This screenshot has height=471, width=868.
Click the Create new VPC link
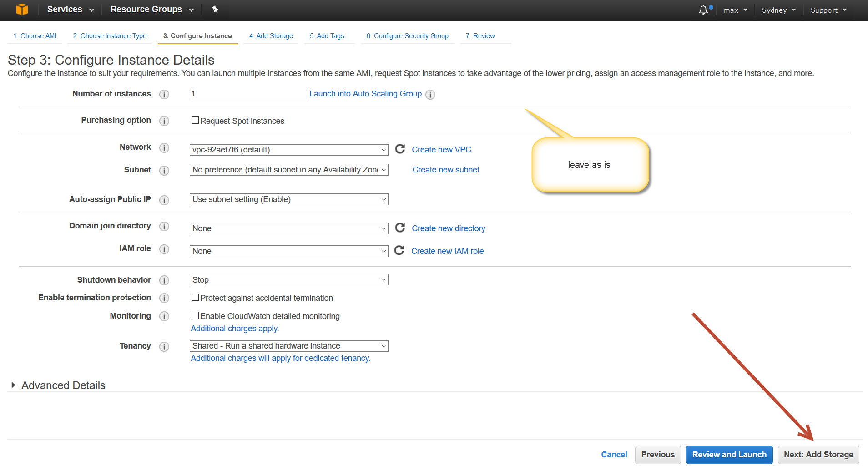pyautogui.click(x=441, y=150)
